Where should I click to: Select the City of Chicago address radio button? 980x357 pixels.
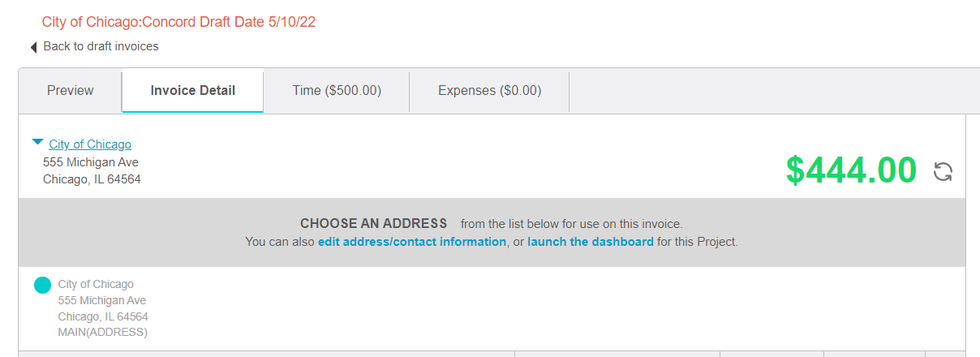tap(43, 285)
